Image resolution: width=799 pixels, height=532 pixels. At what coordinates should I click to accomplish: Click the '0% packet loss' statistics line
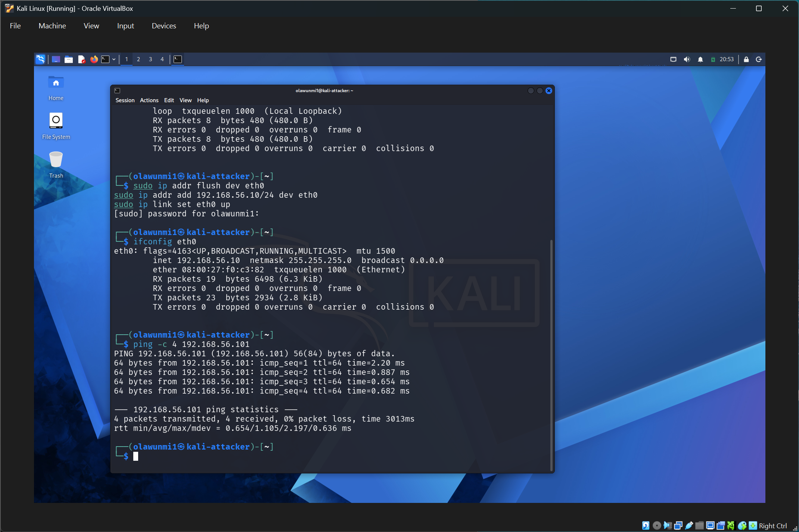(x=264, y=419)
